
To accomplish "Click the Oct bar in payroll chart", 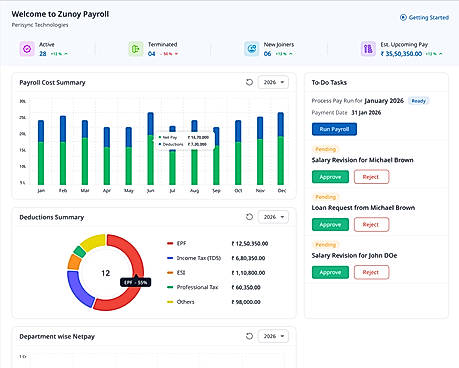I will [x=238, y=153].
